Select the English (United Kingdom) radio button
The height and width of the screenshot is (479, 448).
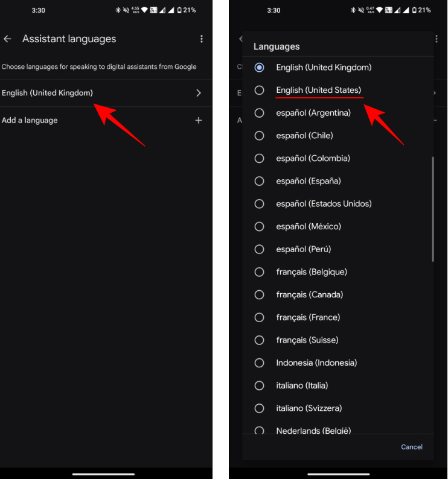pos(260,68)
